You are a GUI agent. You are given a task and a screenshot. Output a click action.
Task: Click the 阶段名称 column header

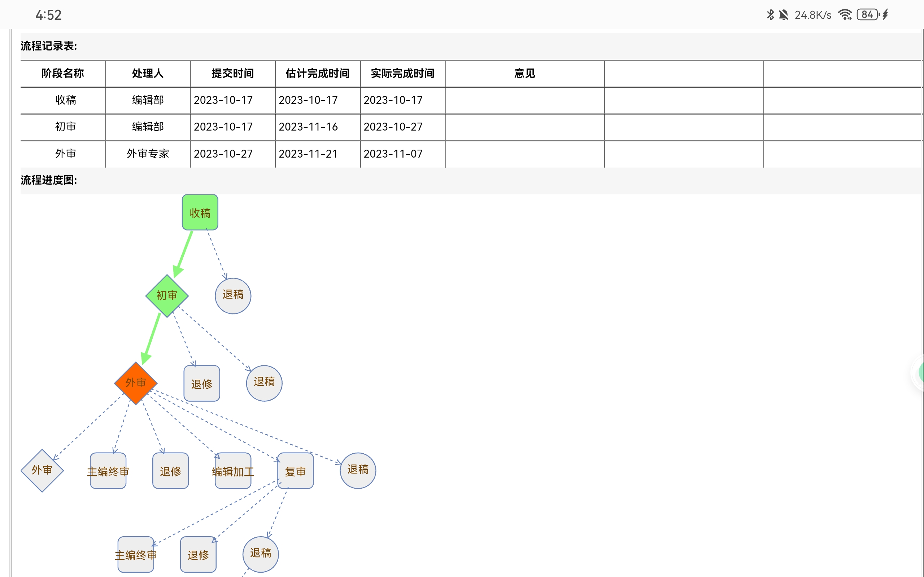coord(62,73)
